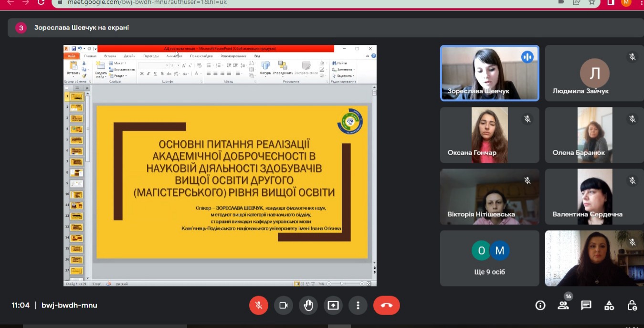Open the meeting details info icon
The height and width of the screenshot is (328, 644).
[540, 306]
